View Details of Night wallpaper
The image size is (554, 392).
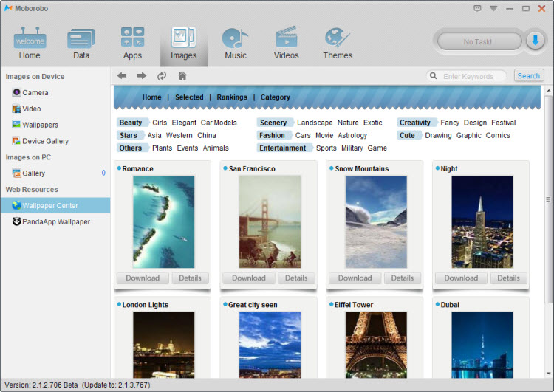coord(508,278)
